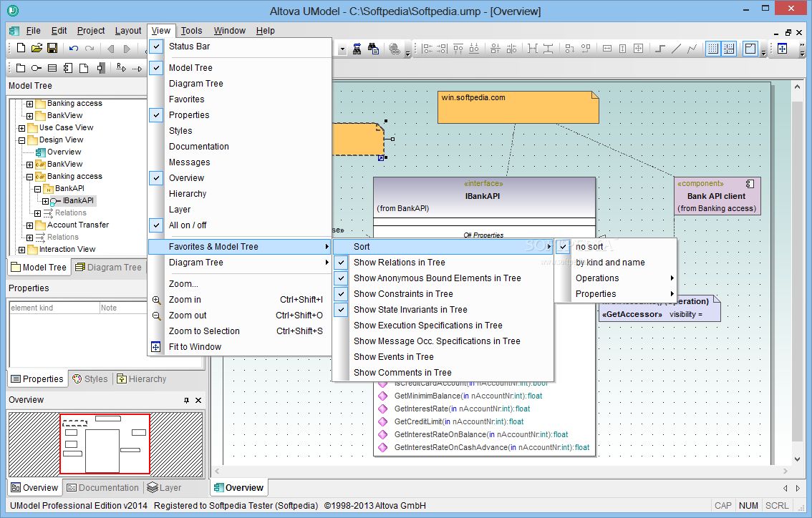Screen dimensions: 812x518
Task: Choose 'by kind and name' sort
Action: pos(616,263)
